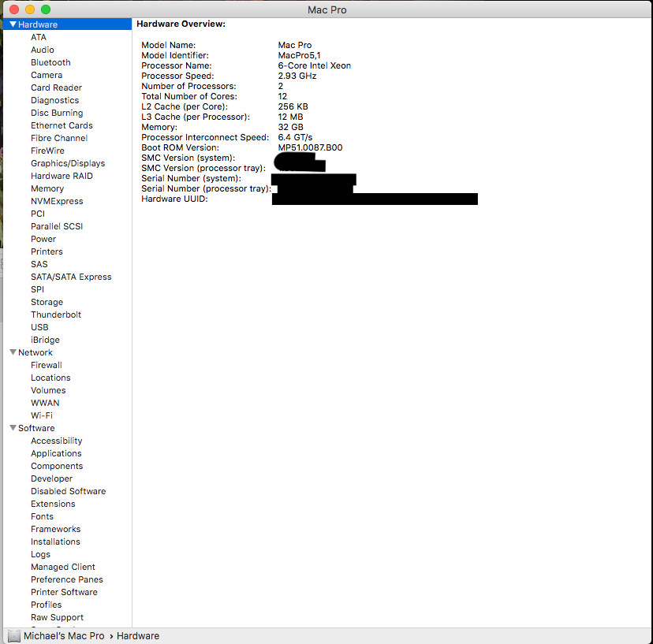Select Diagnostics in the sidebar
This screenshot has height=644, width=653.
(54, 100)
